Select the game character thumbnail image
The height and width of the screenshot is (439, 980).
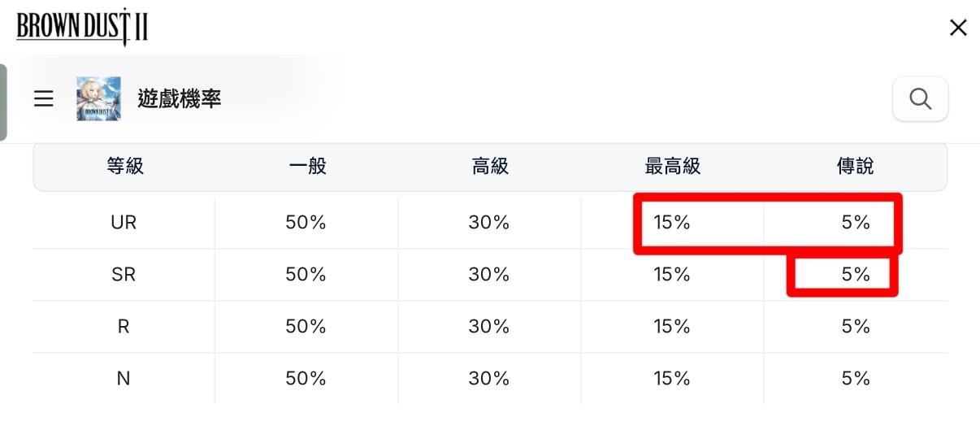(x=99, y=99)
